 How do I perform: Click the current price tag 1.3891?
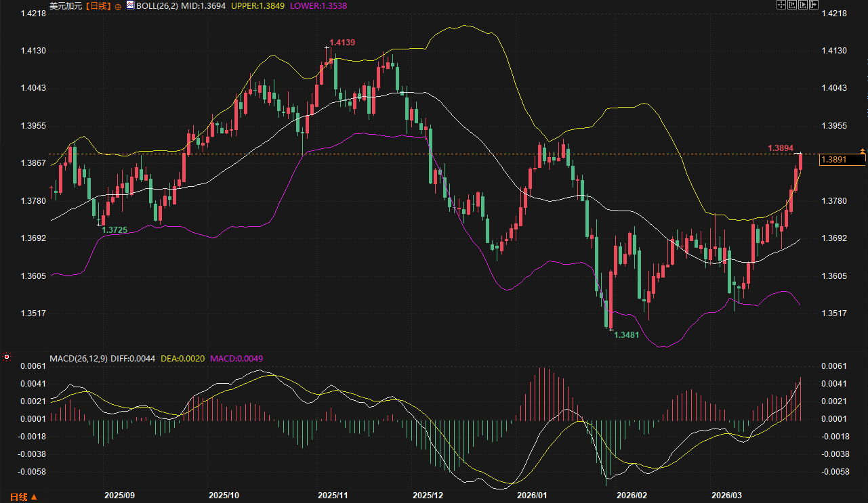[x=842, y=160]
